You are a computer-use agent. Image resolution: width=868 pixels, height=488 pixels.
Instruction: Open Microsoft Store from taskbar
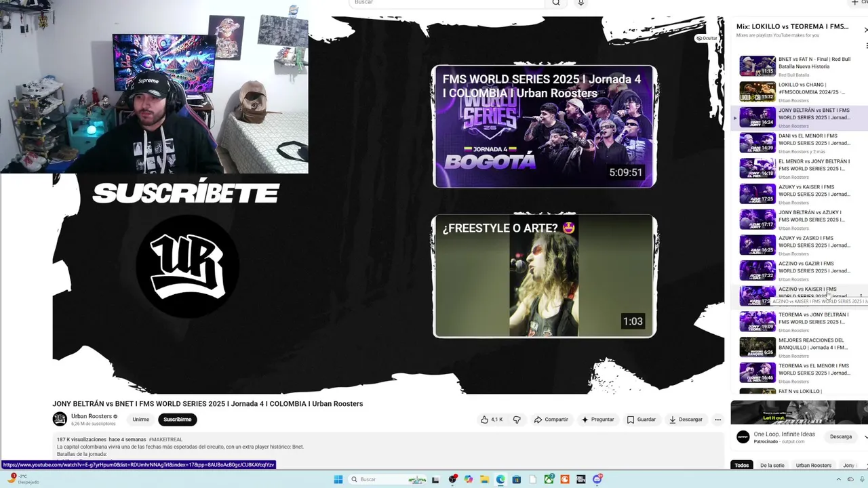pos(517,479)
